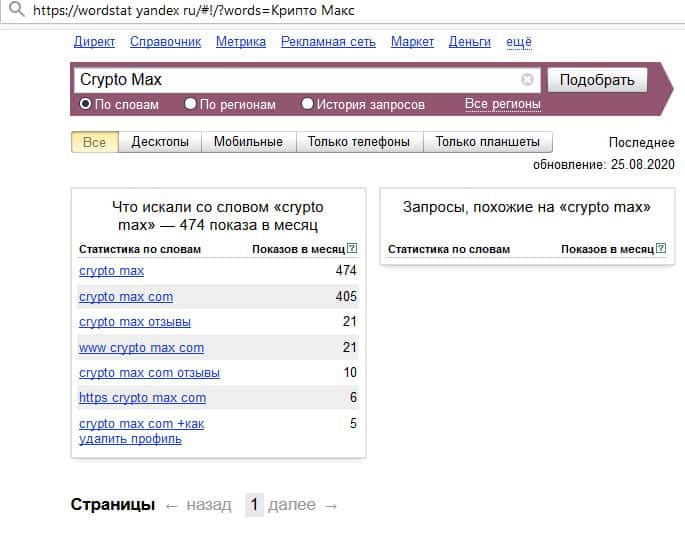
Task: Go to next page via 'далее' arrow
Action: [306, 505]
